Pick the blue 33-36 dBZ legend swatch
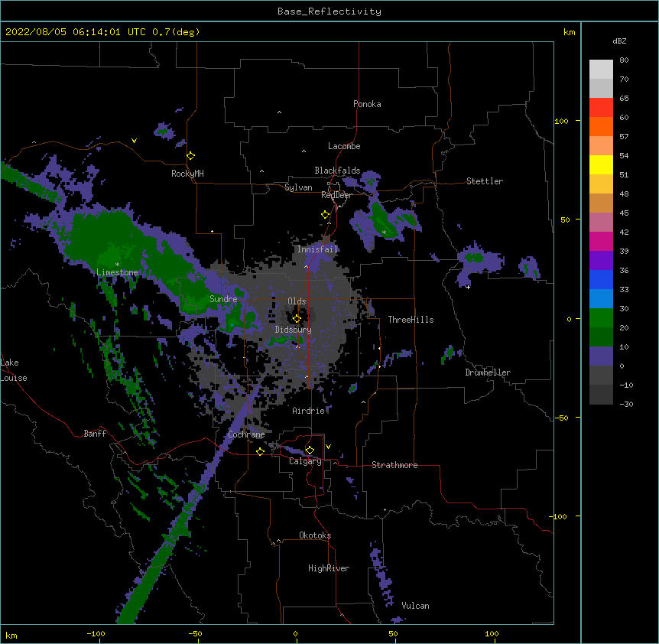 coord(601,279)
